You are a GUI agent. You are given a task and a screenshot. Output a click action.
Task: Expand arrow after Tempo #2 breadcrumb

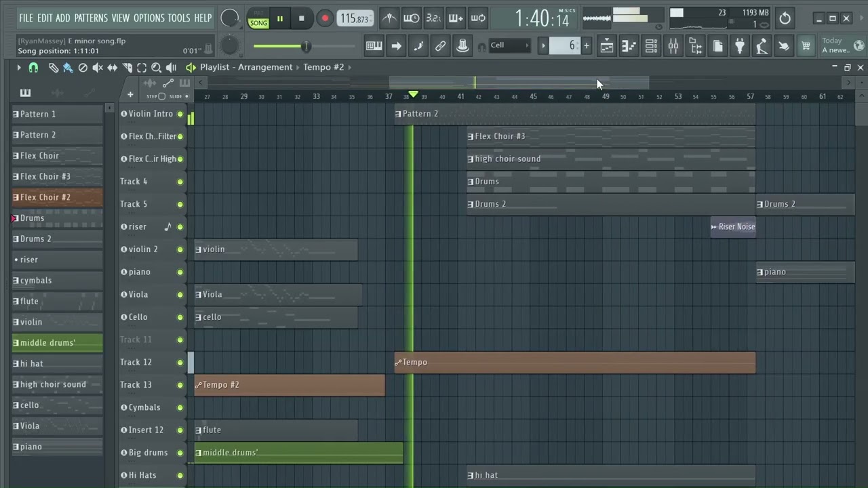(x=350, y=67)
